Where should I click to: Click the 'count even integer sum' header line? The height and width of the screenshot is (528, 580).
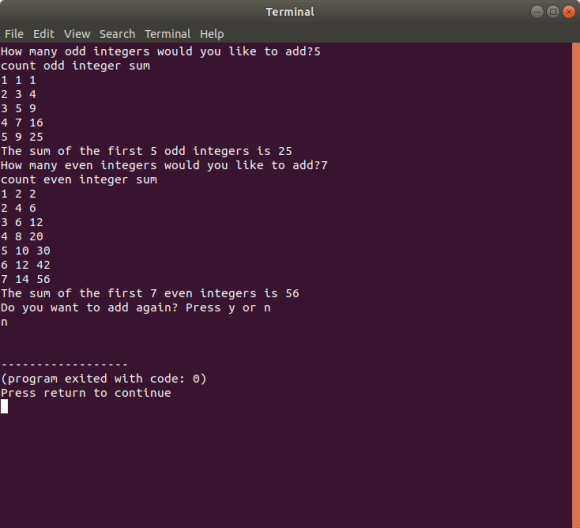[79, 180]
